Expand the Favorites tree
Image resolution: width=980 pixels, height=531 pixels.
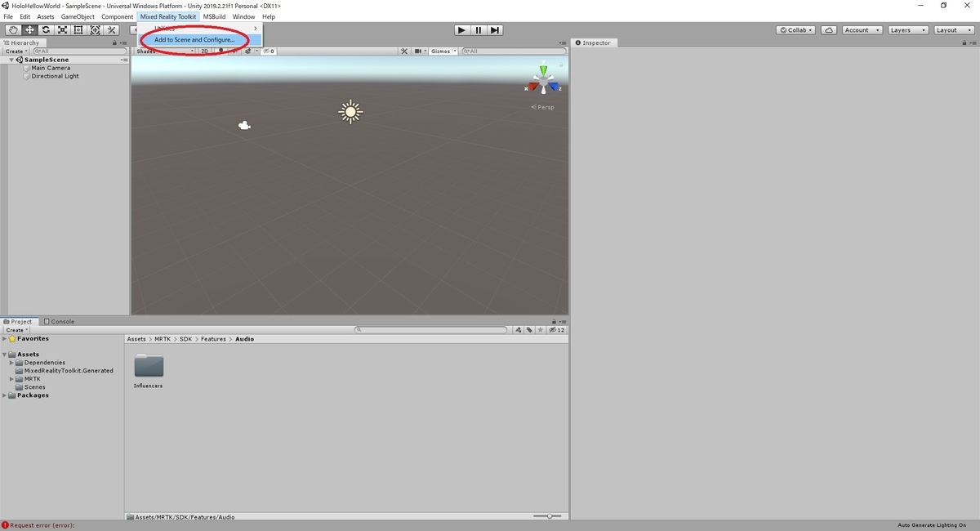tap(5, 338)
